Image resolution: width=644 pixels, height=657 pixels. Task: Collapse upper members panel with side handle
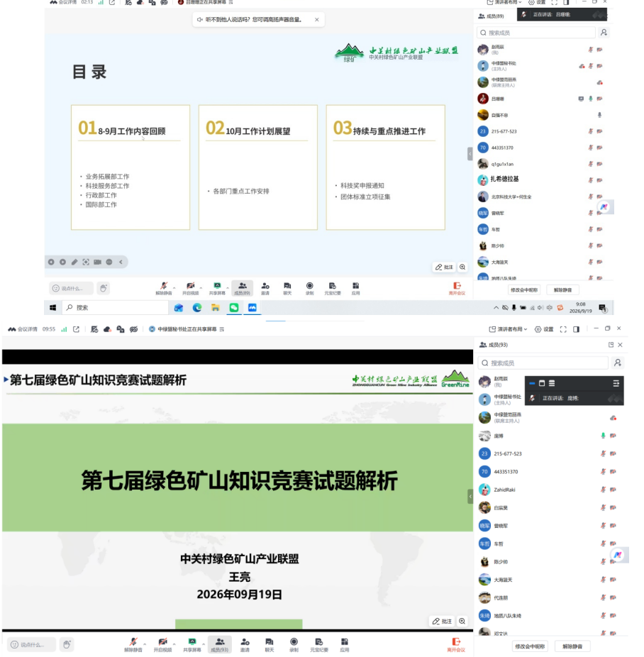pos(470,154)
